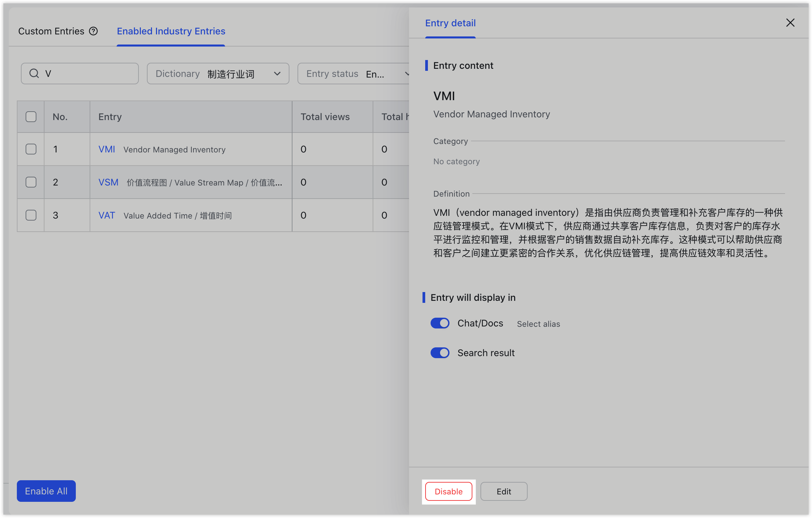Image resolution: width=812 pixels, height=518 pixels.
Task: Click the search input containing V
Action: [80, 73]
